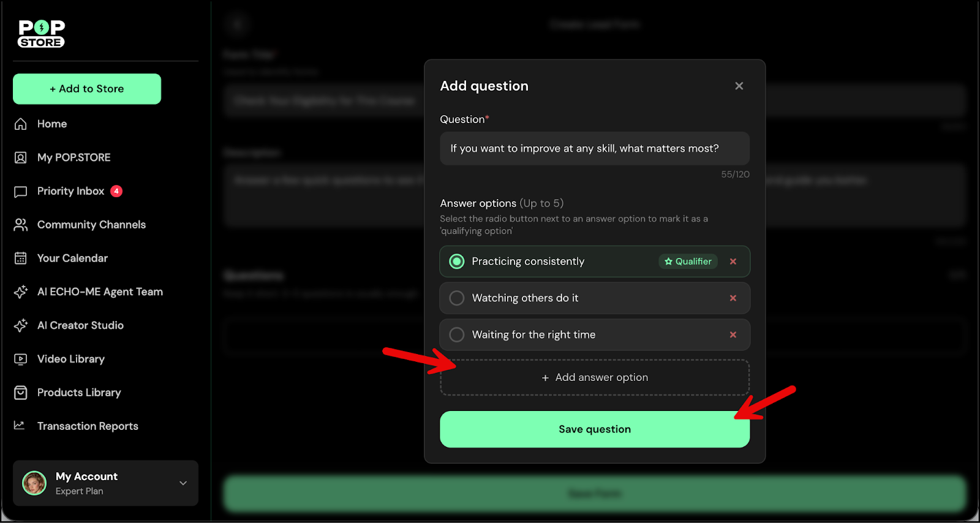This screenshot has height=523, width=980.
Task: Open the Video Library play icon
Action: tap(21, 359)
